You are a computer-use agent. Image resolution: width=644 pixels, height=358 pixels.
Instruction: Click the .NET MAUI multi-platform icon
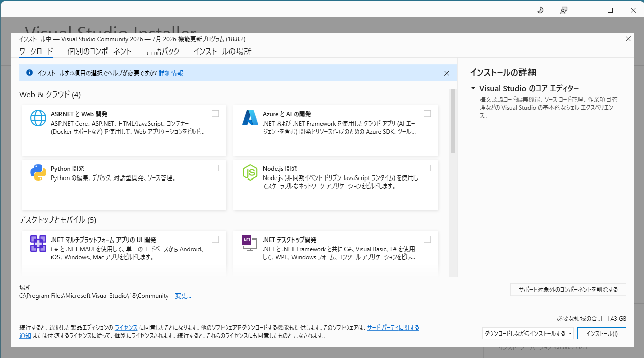38,243
